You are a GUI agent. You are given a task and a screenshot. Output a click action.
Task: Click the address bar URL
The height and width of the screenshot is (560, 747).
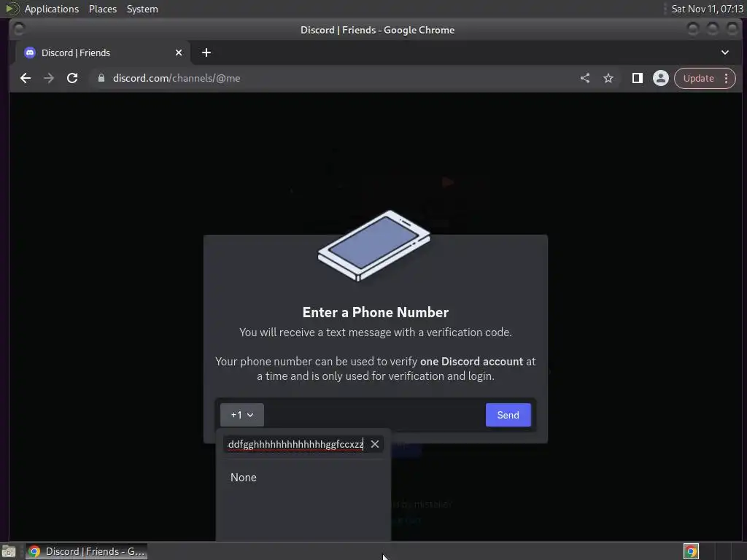point(177,78)
